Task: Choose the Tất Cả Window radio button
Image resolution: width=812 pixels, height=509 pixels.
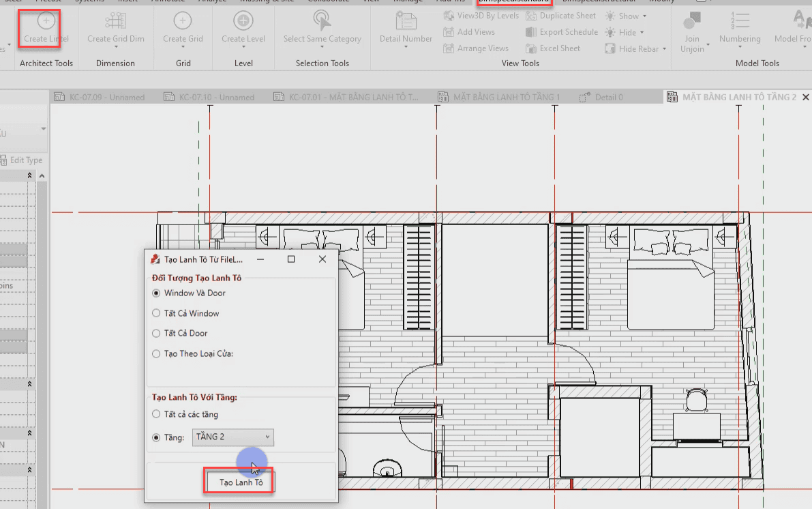Action: click(x=157, y=314)
